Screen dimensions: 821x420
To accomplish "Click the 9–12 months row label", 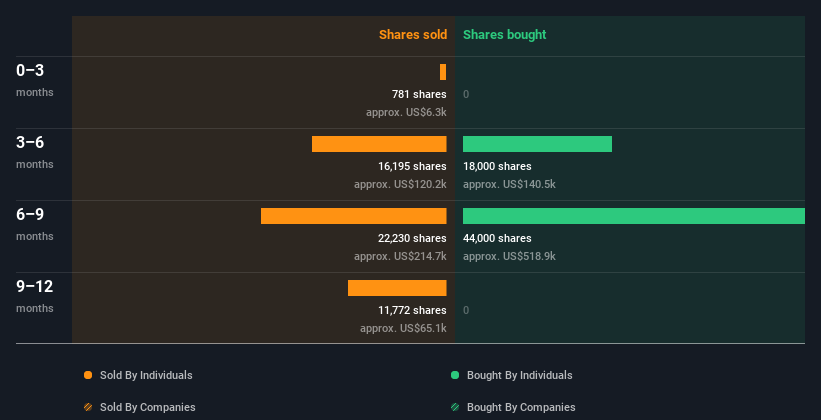I will tap(35, 296).
